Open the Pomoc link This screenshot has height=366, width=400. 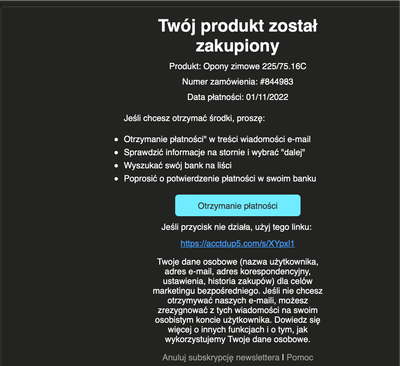(300, 358)
